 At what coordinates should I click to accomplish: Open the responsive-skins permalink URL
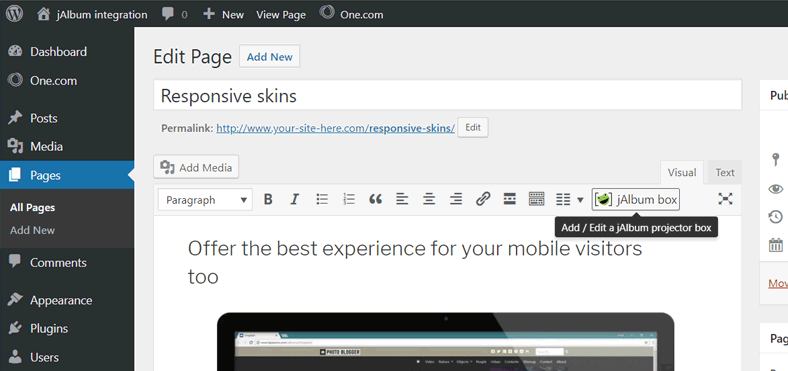(336, 128)
